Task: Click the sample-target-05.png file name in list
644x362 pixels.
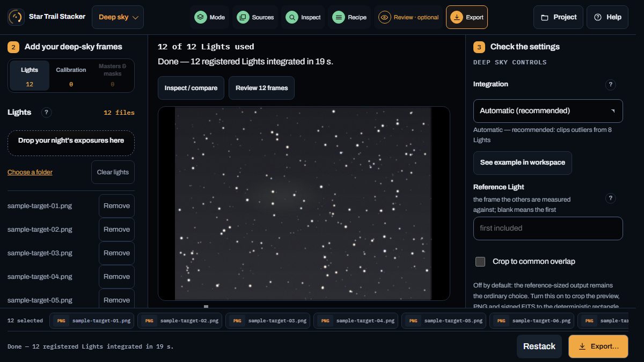Action: pos(40,300)
